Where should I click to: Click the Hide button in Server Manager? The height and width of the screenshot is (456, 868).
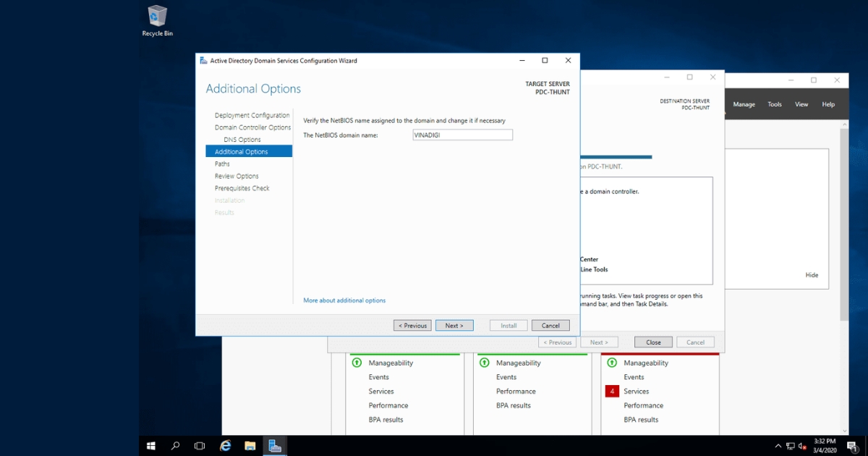coord(811,275)
